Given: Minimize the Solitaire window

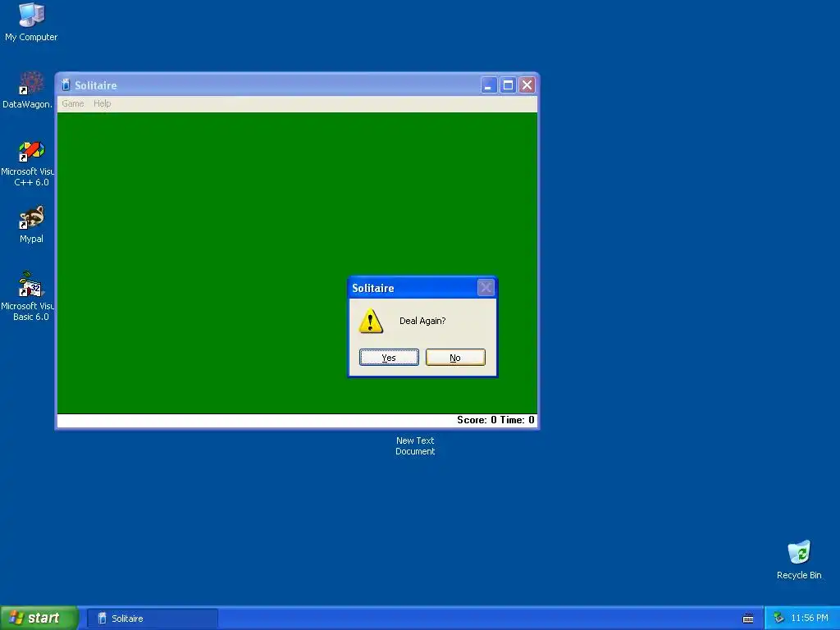Looking at the screenshot, I should [489, 85].
